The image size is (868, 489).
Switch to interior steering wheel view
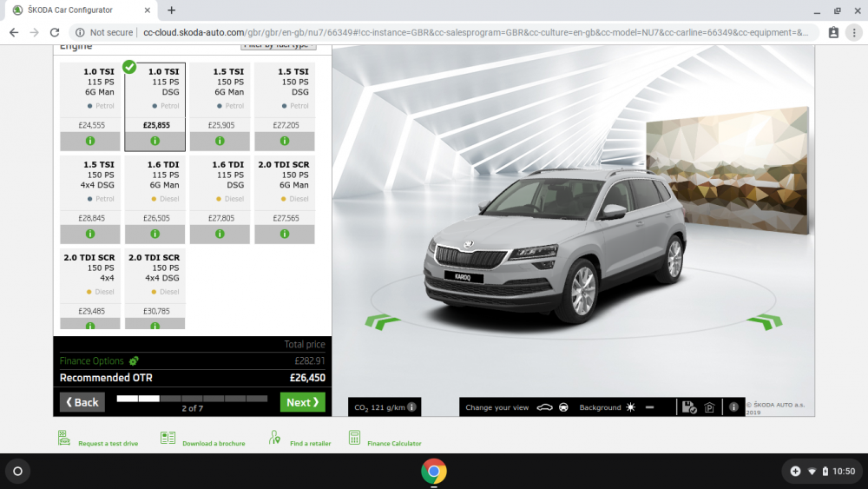coord(563,407)
